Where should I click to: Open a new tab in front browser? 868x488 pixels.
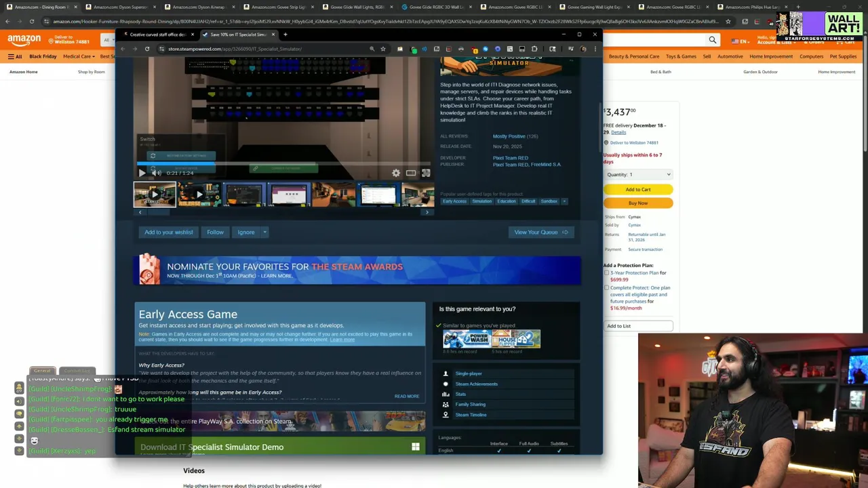pyautogui.click(x=285, y=35)
